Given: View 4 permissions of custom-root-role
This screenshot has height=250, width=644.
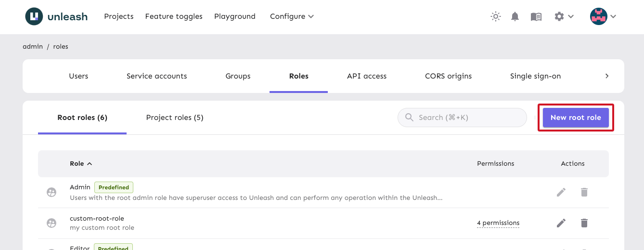Looking at the screenshot, I should (x=498, y=223).
